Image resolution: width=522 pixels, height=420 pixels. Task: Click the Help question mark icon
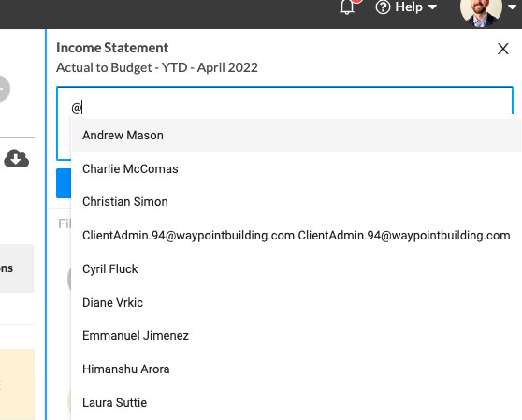383,7
